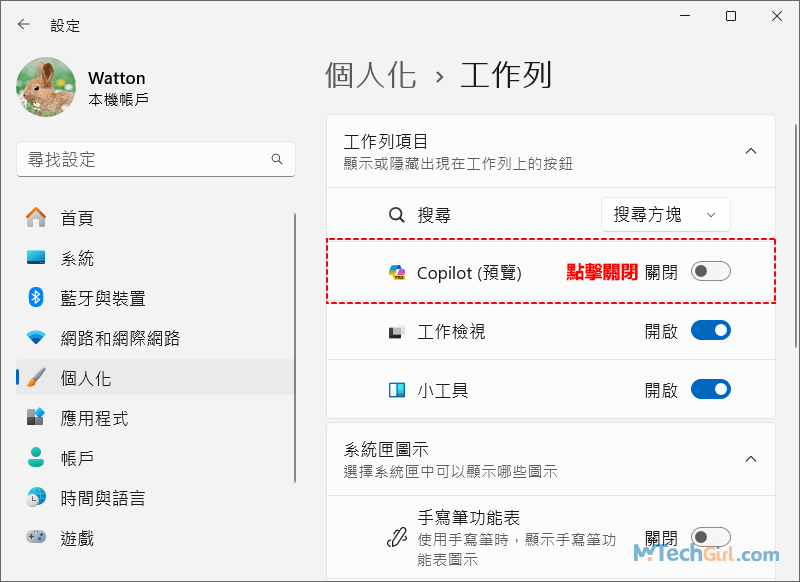Open 遊戲 settings via Xbox icon
Image resolution: width=800 pixels, height=582 pixels.
[x=35, y=538]
